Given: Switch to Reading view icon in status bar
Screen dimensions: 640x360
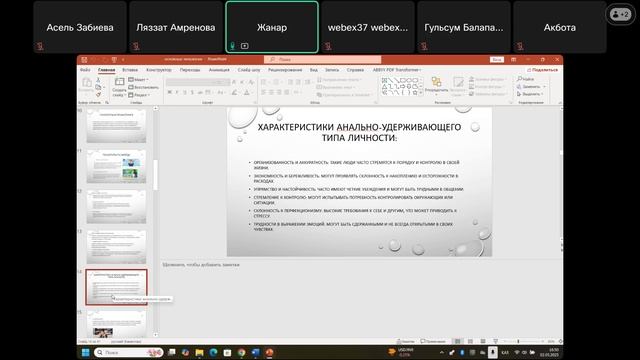Looking at the screenshot, I should (x=483, y=341).
